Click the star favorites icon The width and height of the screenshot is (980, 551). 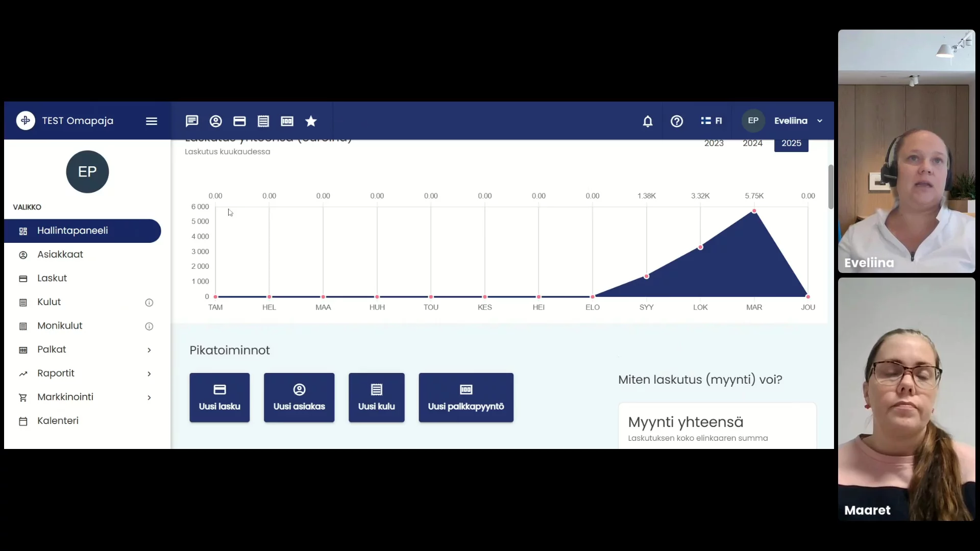pos(311,121)
